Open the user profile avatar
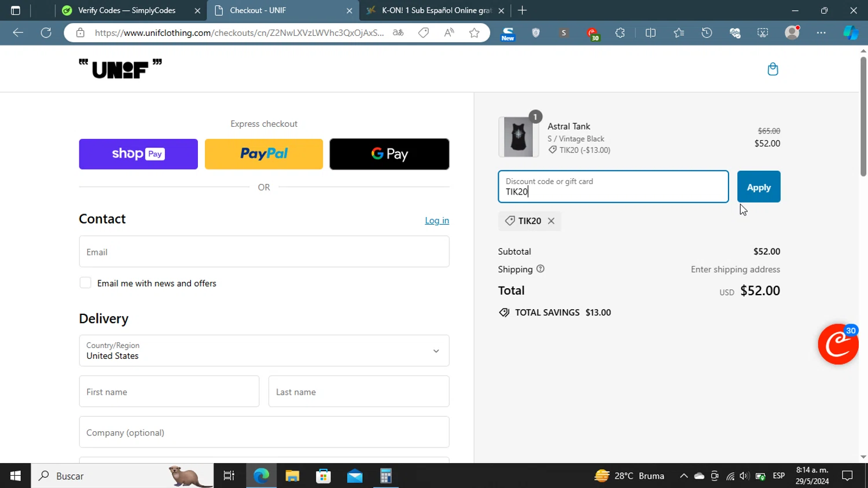 click(792, 33)
